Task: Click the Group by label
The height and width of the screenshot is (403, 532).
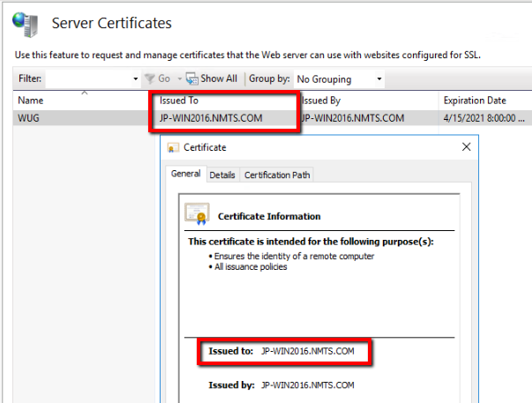Action: pyautogui.click(x=269, y=78)
